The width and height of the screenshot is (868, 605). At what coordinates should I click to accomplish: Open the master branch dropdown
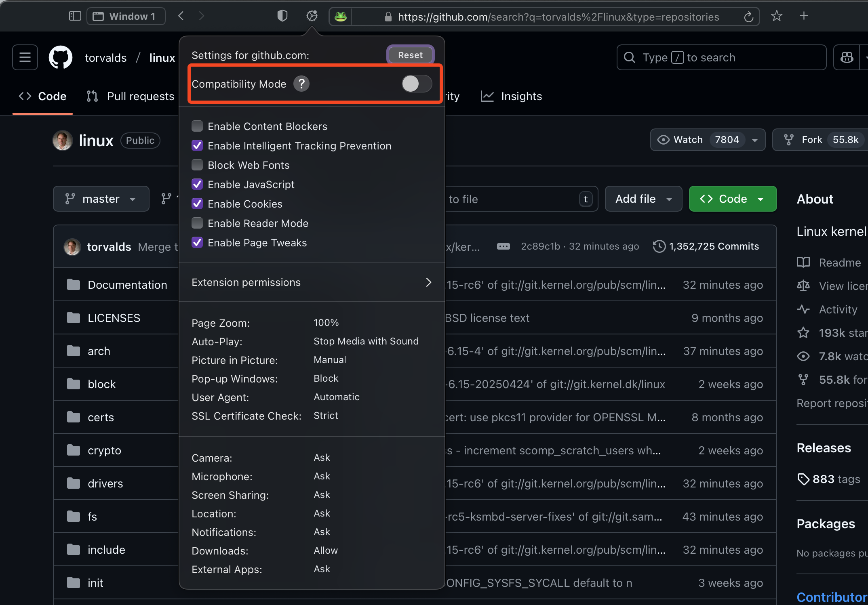click(x=101, y=199)
